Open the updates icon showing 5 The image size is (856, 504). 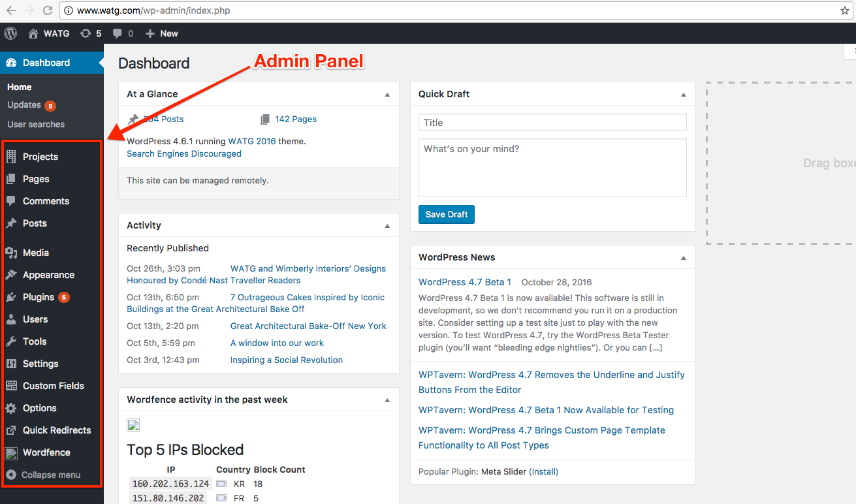(x=86, y=33)
